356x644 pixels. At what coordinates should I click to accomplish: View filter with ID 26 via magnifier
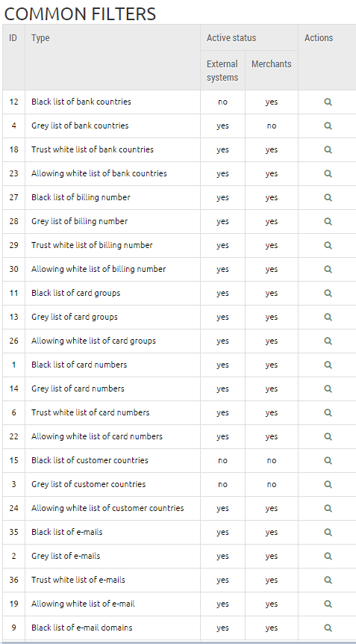point(328,341)
